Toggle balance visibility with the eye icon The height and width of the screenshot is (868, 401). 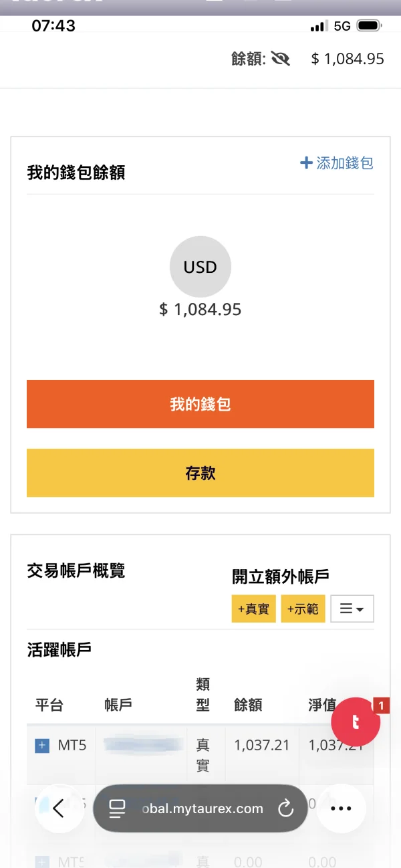click(281, 59)
